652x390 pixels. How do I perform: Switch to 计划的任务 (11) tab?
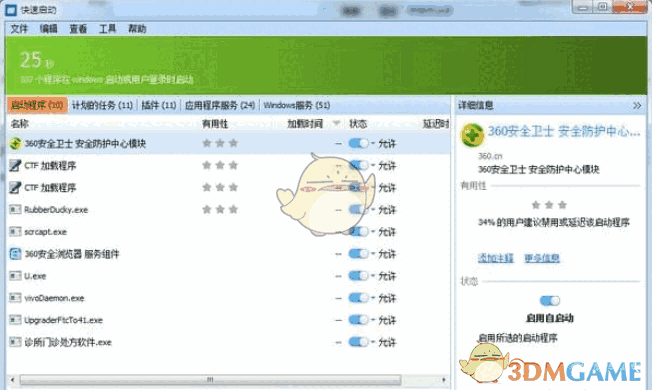point(102,105)
